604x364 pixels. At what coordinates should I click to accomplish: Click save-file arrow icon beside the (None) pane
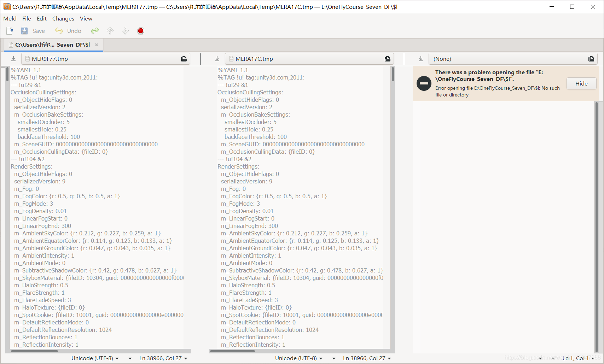[x=421, y=59]
